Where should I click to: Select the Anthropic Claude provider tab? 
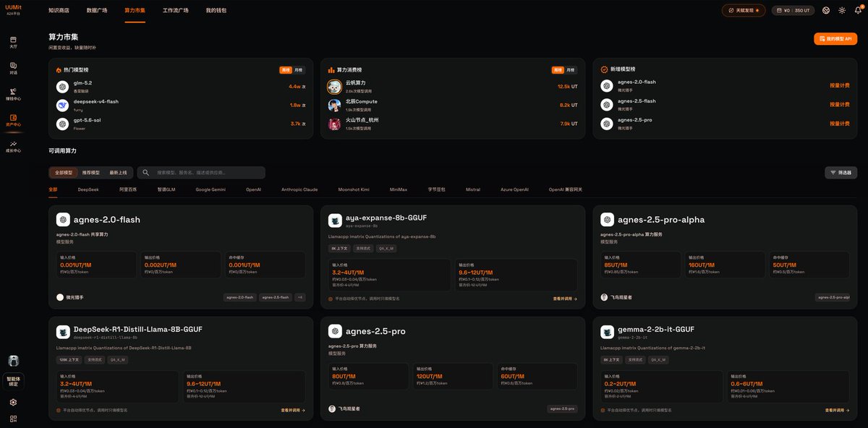(x=299, y=189)
